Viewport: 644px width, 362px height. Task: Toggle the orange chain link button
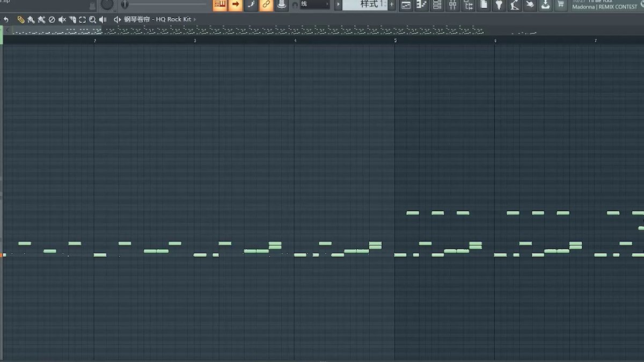tap(266, 5)
